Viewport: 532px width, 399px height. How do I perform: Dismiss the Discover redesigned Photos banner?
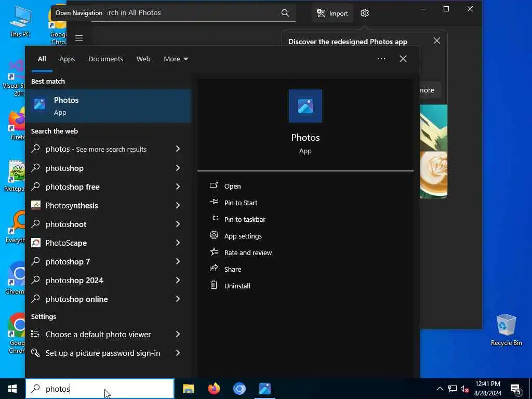click(x=436, y=41)
